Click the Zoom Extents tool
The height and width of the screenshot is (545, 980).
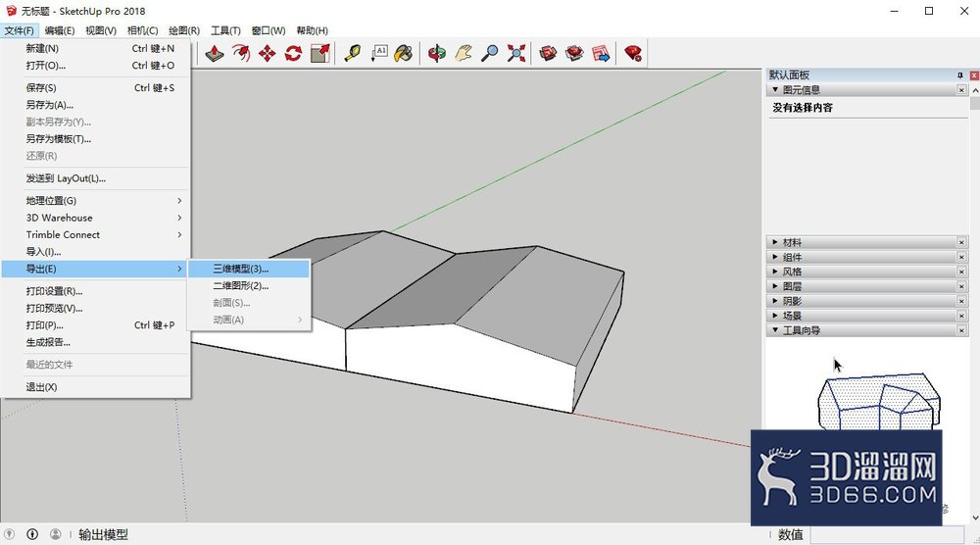516,53
